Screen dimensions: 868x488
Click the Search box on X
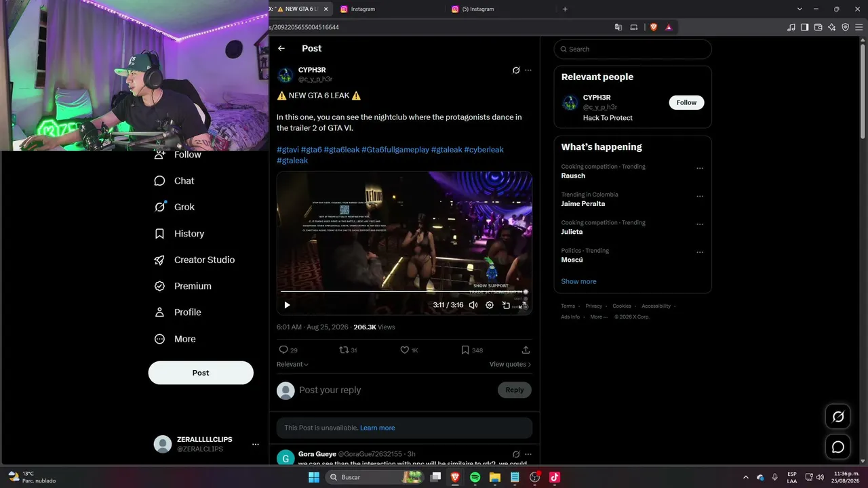[x=633, y=49]
